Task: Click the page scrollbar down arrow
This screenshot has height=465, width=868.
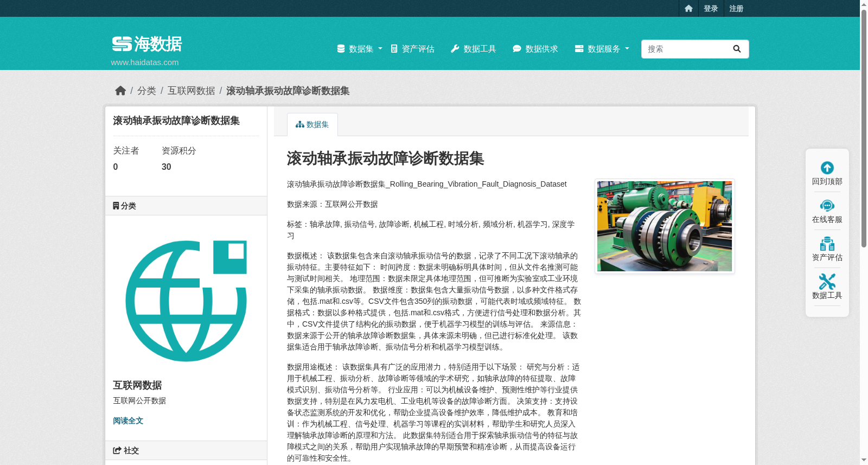Action: (864, 460)
